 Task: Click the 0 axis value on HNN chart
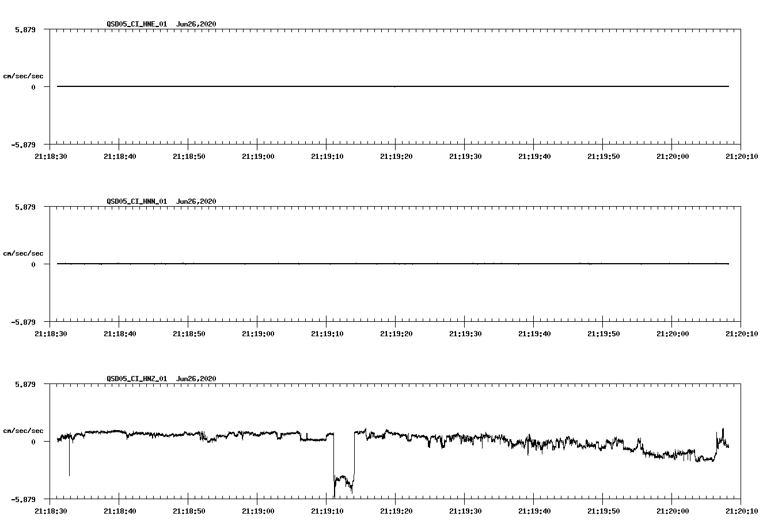(33, 264)
